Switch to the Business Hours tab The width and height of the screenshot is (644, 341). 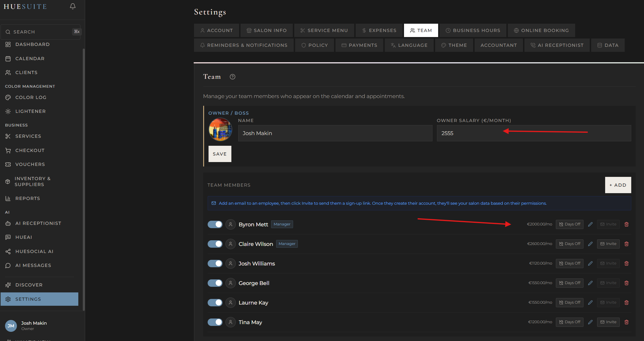(473, 30)
